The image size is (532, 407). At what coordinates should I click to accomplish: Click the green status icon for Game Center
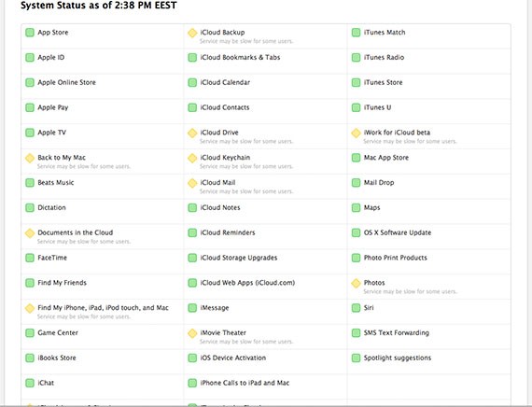pyautogui.click(x=30, y=333)
